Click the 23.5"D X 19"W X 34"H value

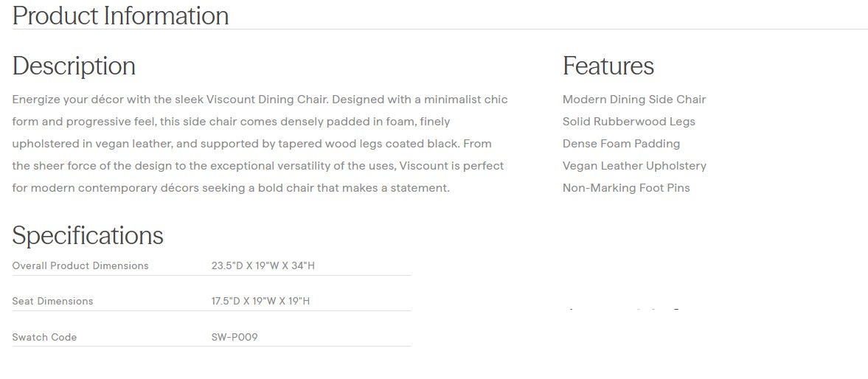(263, 265)
